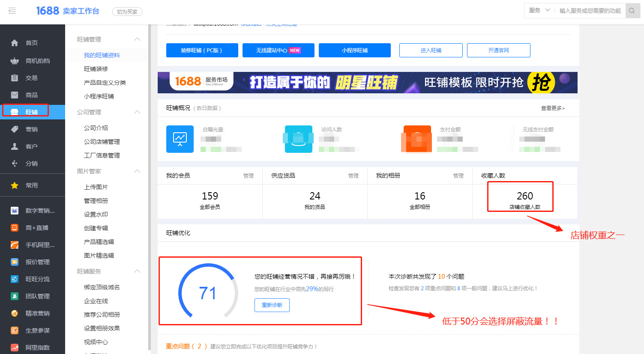Screen dimensions: 644x354
Task: Click the submenu vertical scrollbar
Action: (150, 187)
